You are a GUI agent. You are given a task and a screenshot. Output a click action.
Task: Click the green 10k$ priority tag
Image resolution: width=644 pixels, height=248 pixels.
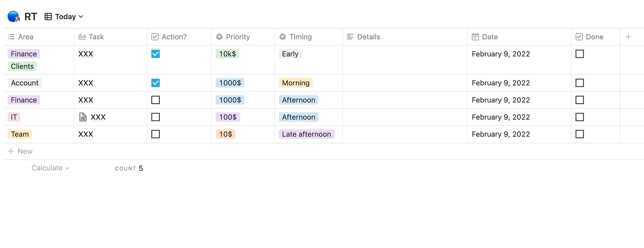point(227,54)
